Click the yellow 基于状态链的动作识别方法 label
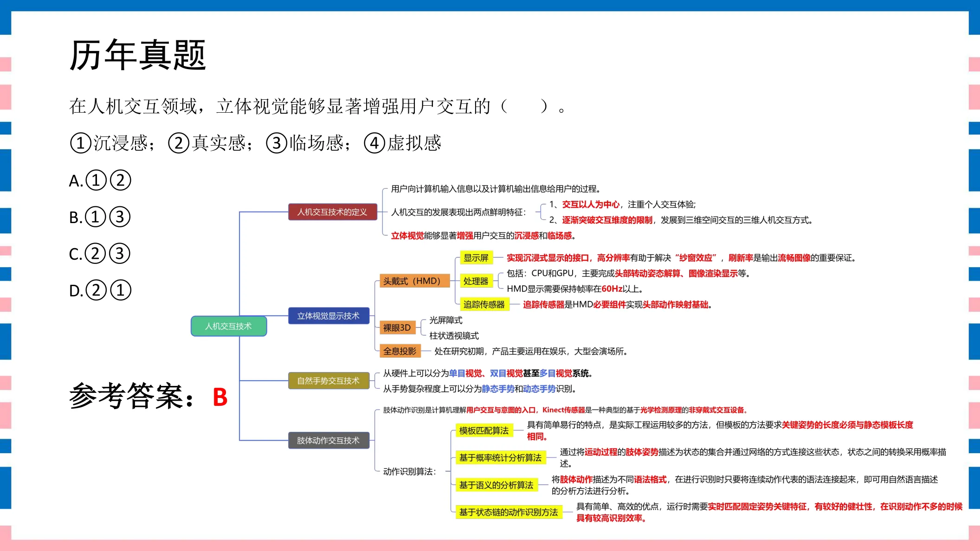 click(509, 512)
